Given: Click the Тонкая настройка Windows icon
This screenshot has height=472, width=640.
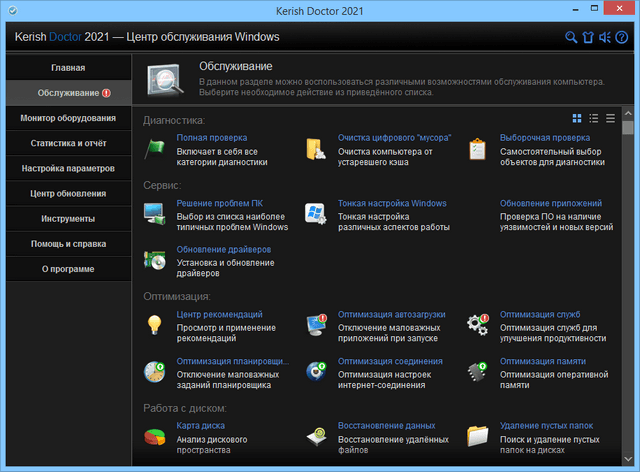Looking at the screenshot, I should [x=316, y=214].
